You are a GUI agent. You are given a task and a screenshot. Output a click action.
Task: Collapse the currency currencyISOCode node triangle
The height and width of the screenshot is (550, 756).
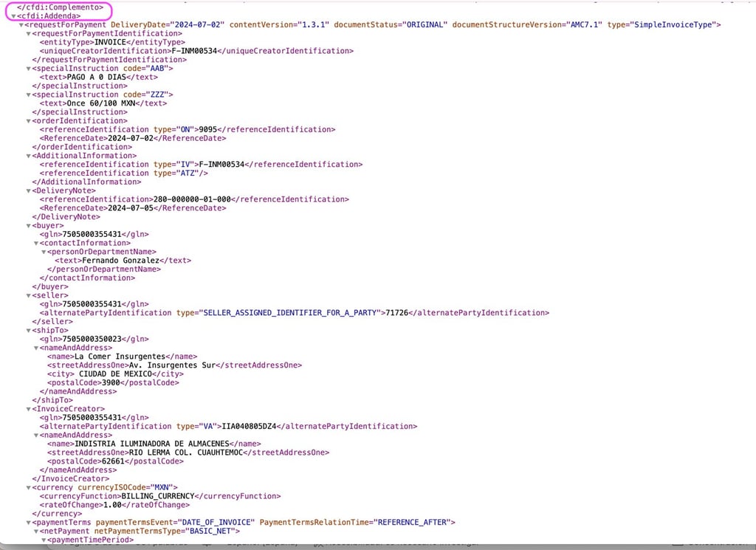coord(29,488)
